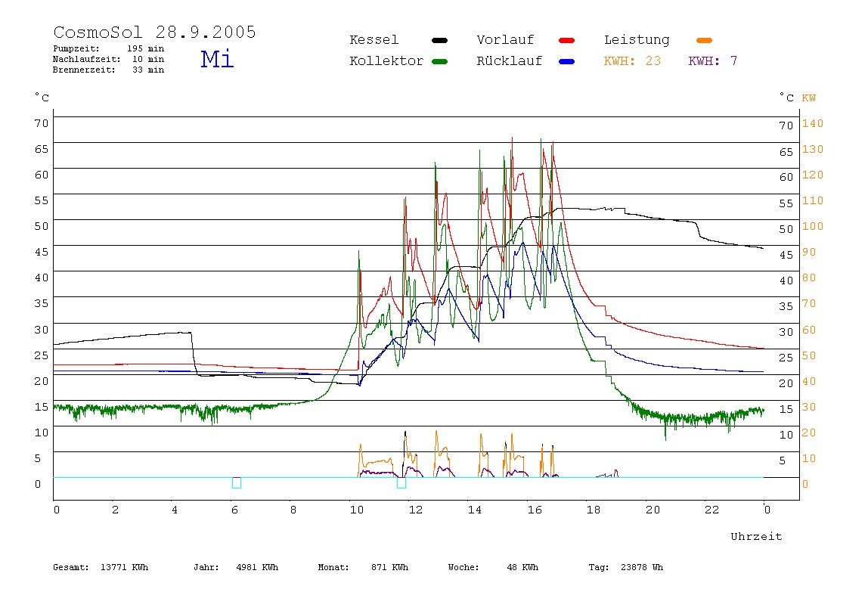Viewport: 868px width, 614px height.
Task: Click the green Kollektor legend swatch
Action: tap(439, 61)
